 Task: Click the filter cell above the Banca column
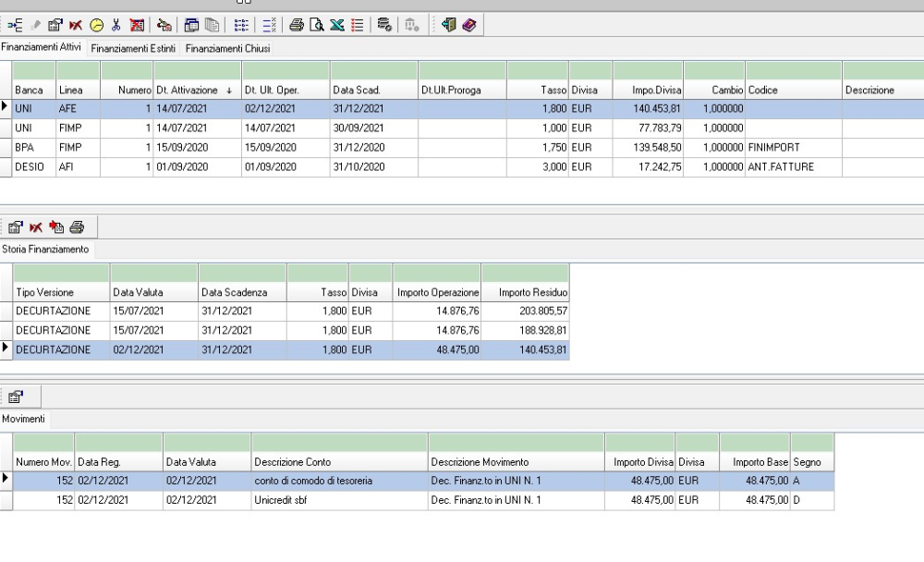[x=33, y=70]
